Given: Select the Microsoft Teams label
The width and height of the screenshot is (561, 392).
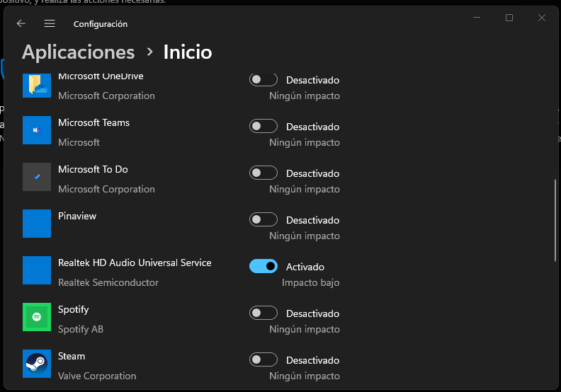Looking at the screenshot, I should tap(93, 122).
